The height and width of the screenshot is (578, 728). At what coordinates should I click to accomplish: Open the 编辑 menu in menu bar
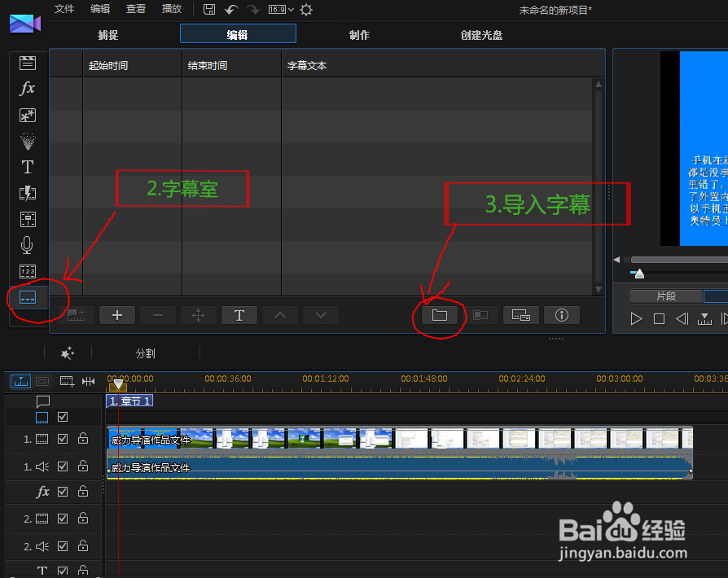pyautogui.click(x=100, y=9)
